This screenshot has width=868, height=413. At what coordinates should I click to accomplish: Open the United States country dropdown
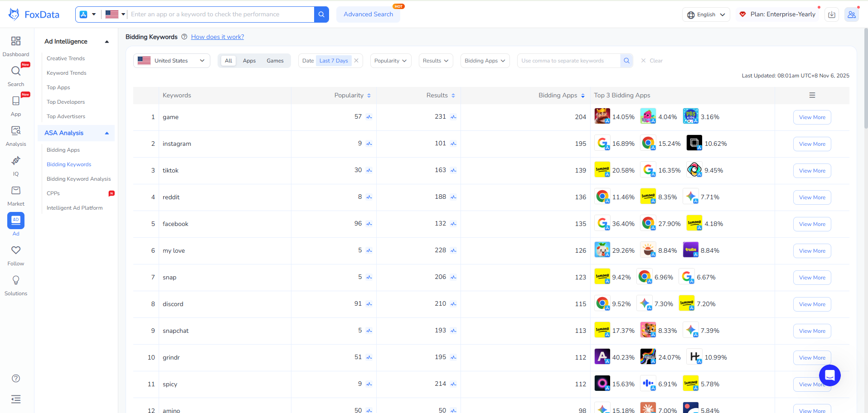click(171, 61)
